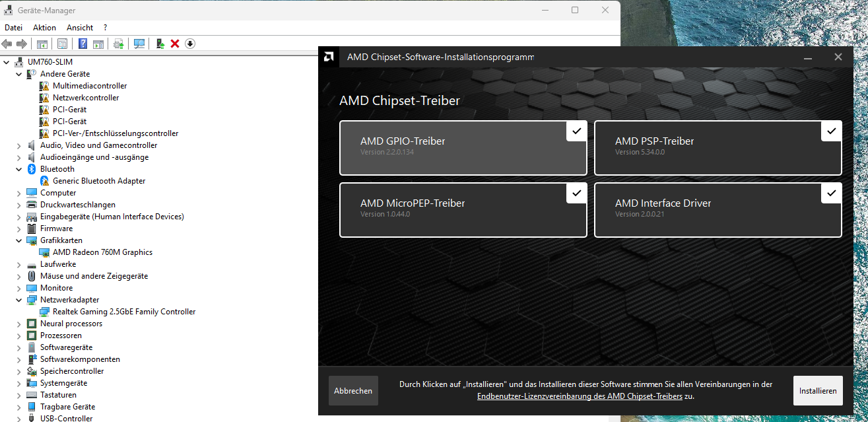Expand Audio, Video und Gamecontroller
The height and width of the screenshot is (422, 868).
[x=19, y=145]
